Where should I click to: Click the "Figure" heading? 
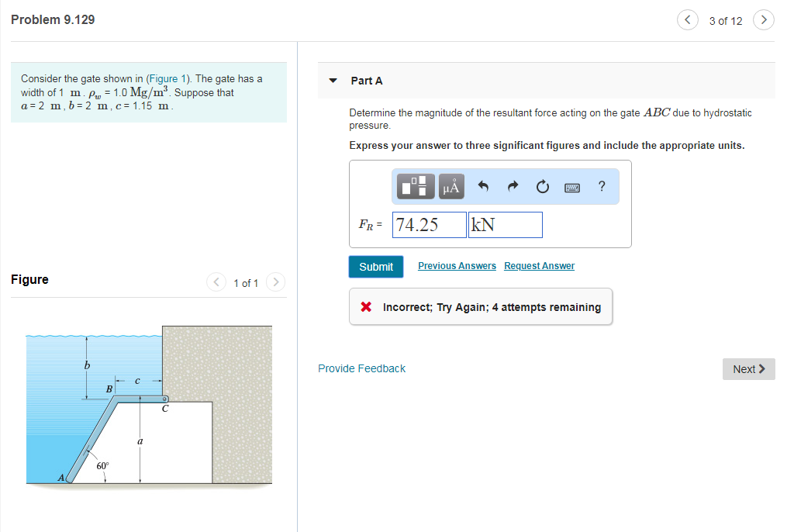coord(30,280)
